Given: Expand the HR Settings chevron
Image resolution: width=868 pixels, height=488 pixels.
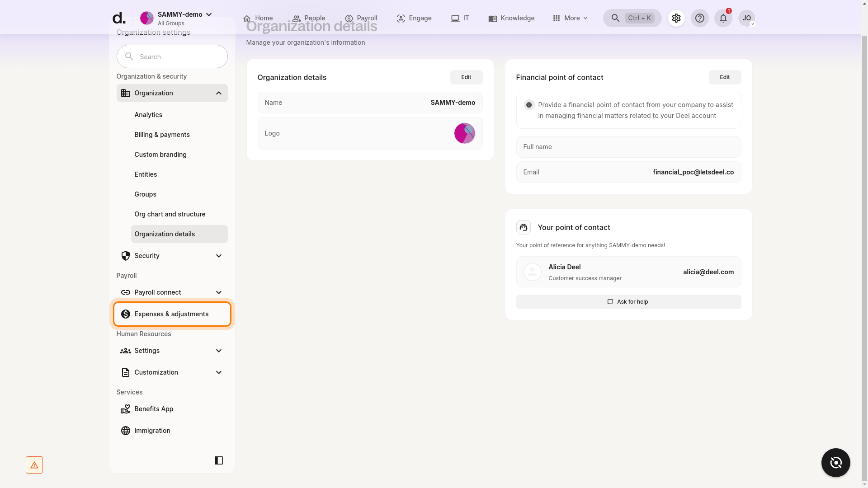Looking at the screenshot, I should point(218,351).
